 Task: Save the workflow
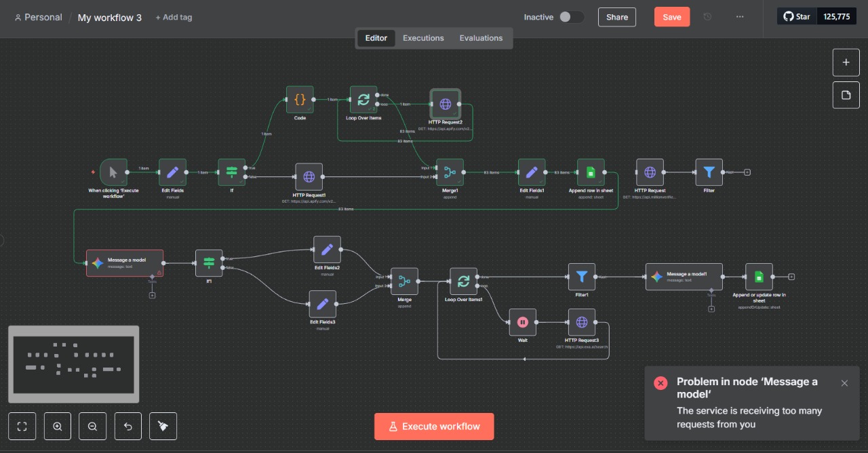pyautogui.click(x=672, y=17)
